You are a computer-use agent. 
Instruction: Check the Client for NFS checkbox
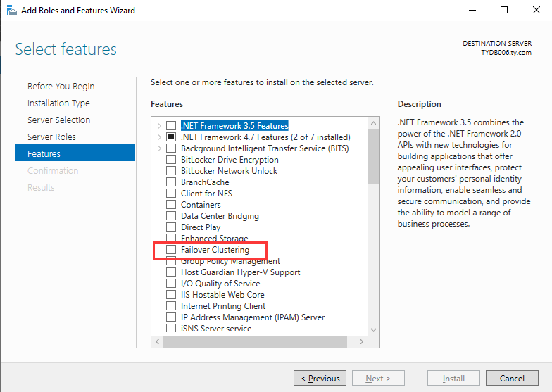coord(171,194)
